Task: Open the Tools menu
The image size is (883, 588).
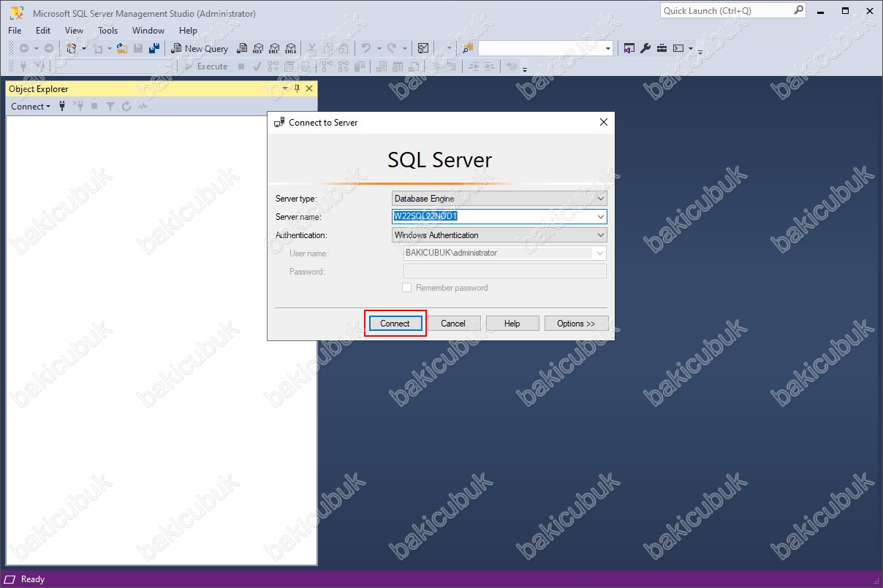Action: tap(107, 31)
